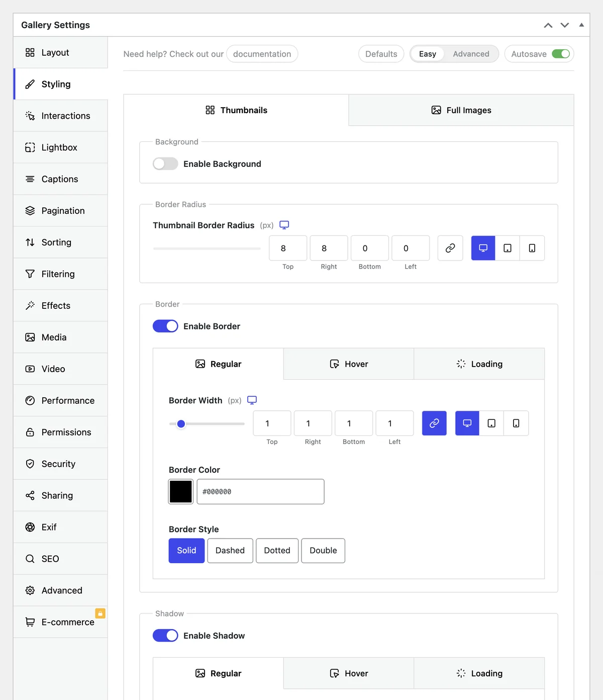
Task: Turn off the Enable Shadow switch
Action: pos(165,636)
